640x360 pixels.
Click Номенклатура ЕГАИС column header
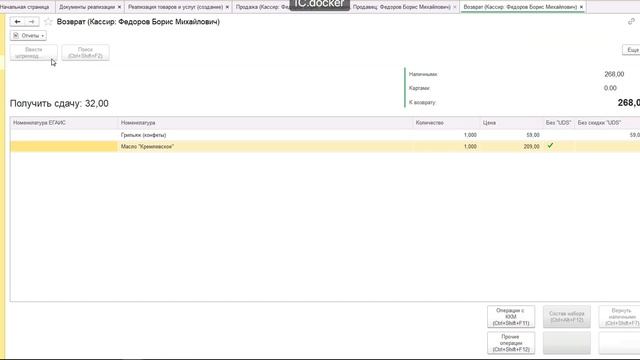(64, 123)
